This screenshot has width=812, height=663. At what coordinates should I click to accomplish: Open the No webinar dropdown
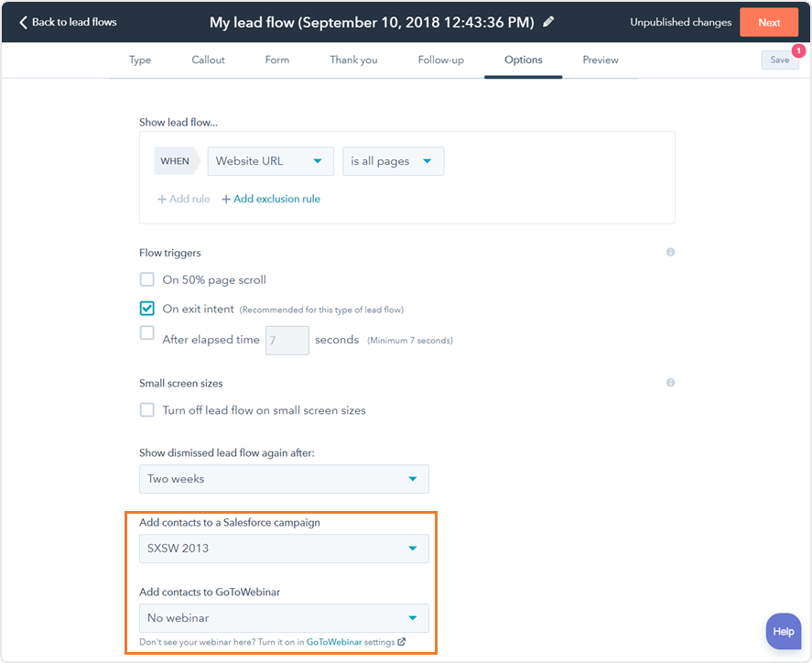(284, 618)
